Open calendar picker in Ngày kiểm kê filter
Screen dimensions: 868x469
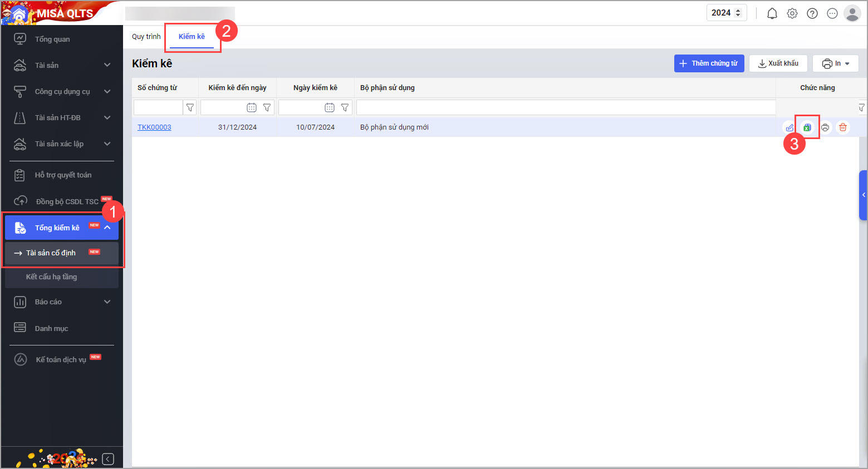tap(330, 107)
